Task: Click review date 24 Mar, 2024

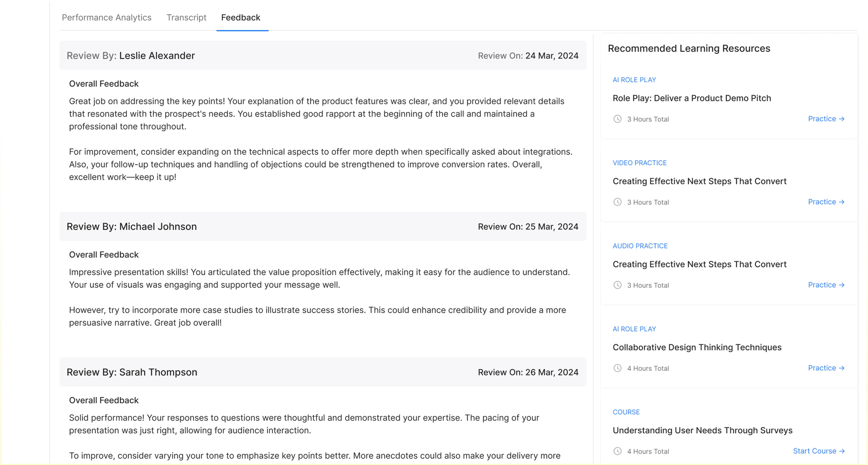Action: coord(552,56)
